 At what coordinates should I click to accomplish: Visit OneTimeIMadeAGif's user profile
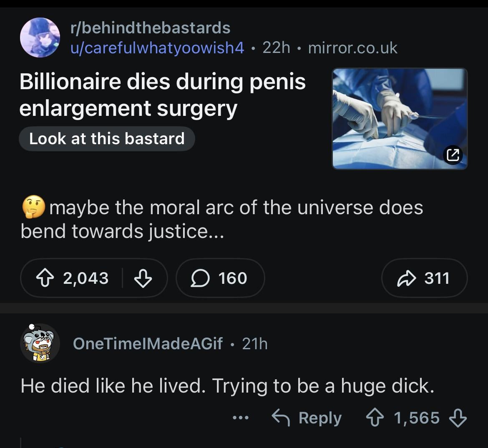coord(148,344)
